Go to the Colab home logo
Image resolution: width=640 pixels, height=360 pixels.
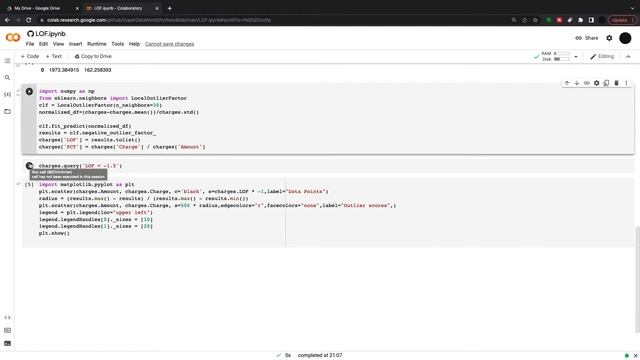coord(13,38)
